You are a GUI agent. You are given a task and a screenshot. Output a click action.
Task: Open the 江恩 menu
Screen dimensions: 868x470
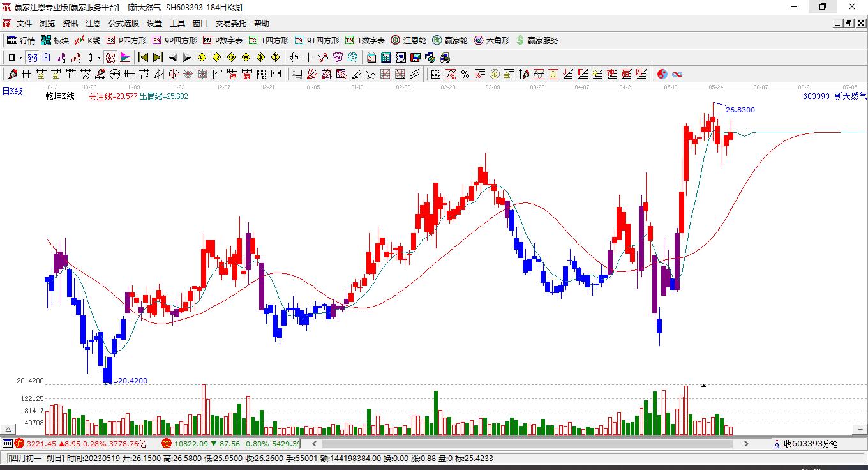click(x=93, y=24)
